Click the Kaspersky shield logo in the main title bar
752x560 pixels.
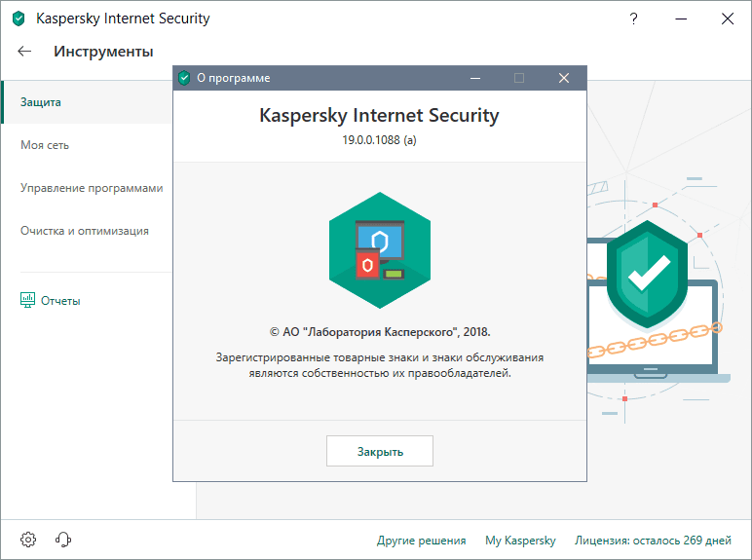click(x=19, y=19)
